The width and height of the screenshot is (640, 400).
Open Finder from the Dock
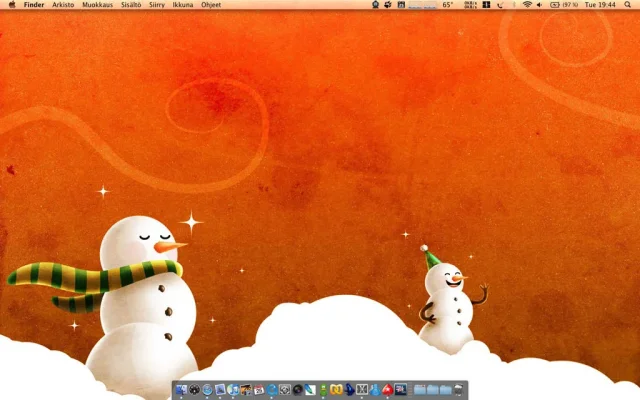[181, 389]
